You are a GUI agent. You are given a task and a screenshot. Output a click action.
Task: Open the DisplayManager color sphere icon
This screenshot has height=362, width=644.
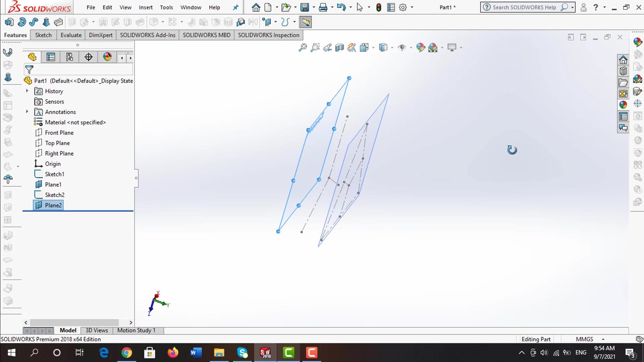(107, 57)
